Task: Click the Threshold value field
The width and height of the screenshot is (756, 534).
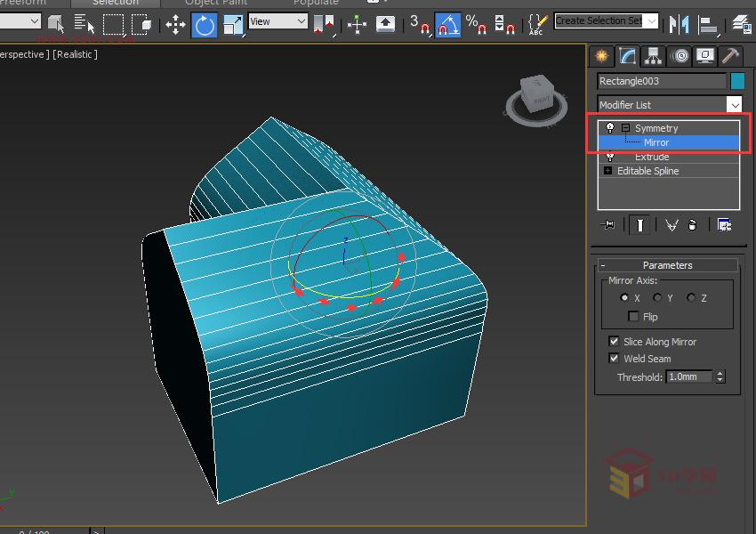Action: (689, 376)
